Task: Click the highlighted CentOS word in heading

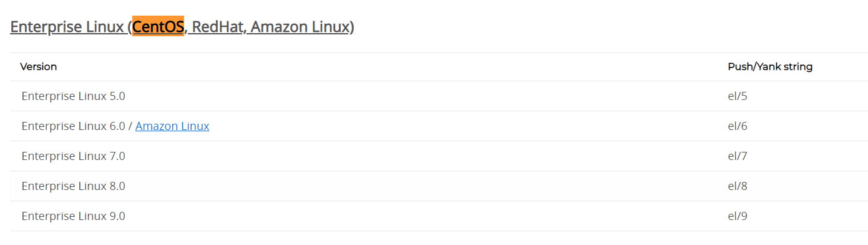Action: (158, 27)
